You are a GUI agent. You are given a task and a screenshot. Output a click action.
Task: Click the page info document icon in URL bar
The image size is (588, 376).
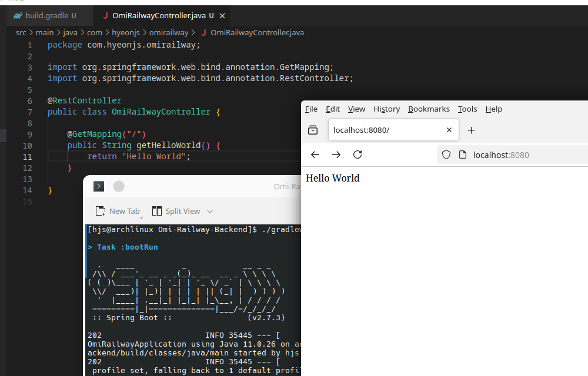point(463,155)
